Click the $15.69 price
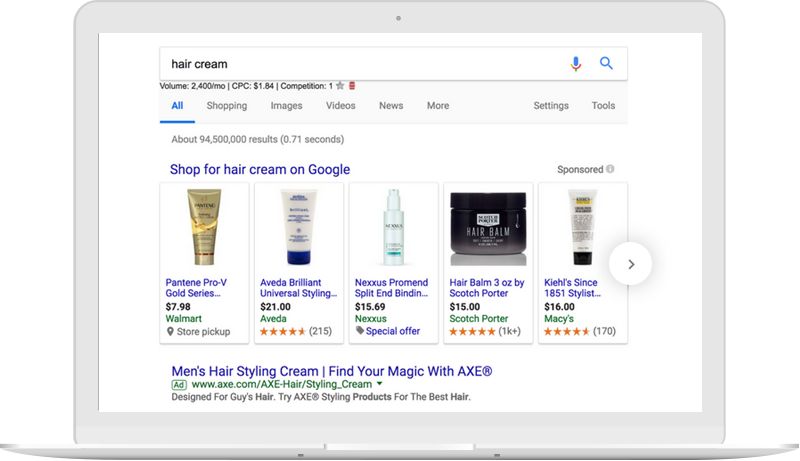 (370, 306)
